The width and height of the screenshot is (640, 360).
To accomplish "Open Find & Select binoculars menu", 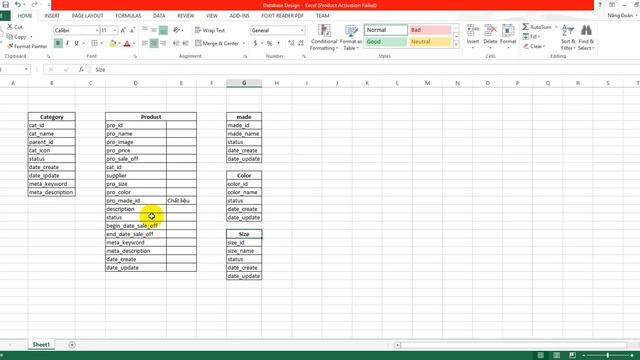I will coord(586,38).
